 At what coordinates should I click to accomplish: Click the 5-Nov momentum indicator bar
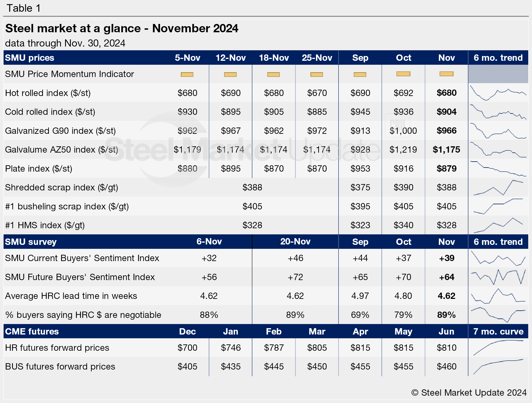[187, 74]
